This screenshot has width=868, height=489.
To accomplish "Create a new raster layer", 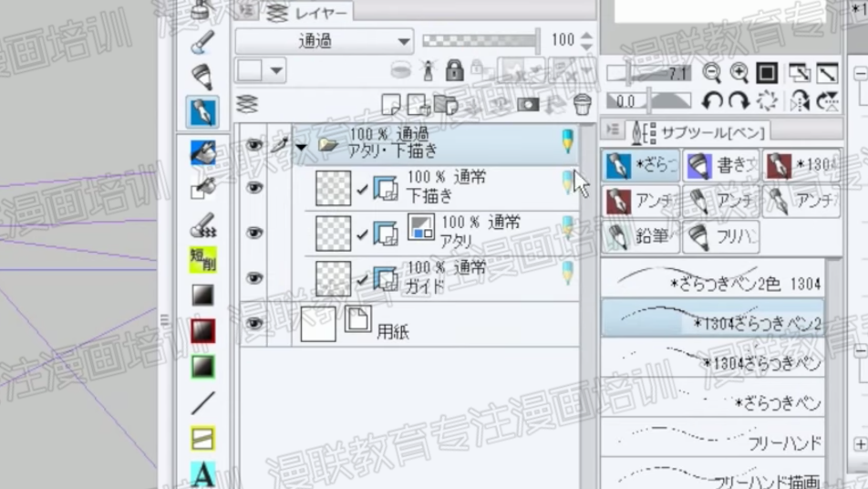I will pos(391,104).
